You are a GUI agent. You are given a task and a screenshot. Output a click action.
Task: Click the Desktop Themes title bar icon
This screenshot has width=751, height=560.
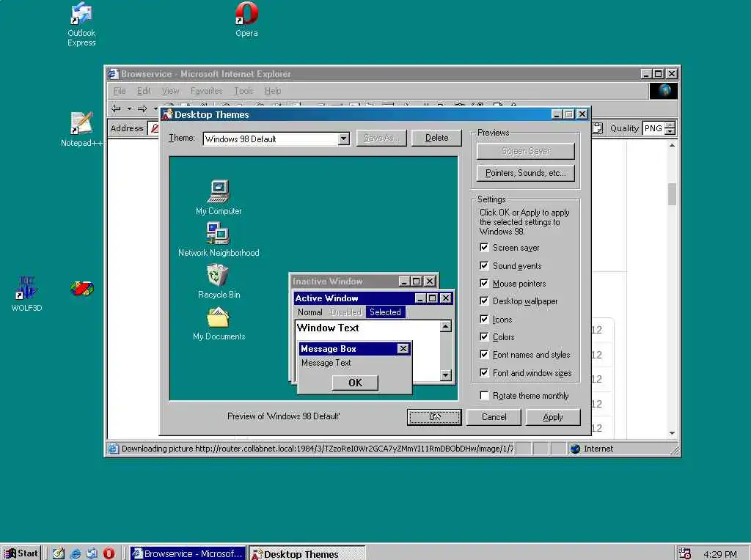[167, 114]
